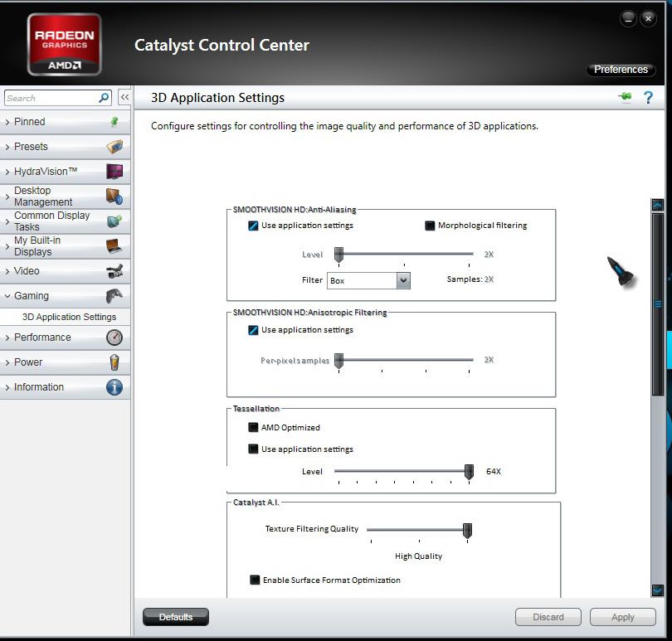Open the Information menu item
This screenshot has width=672, height=641.
click(x=66, y=387)
